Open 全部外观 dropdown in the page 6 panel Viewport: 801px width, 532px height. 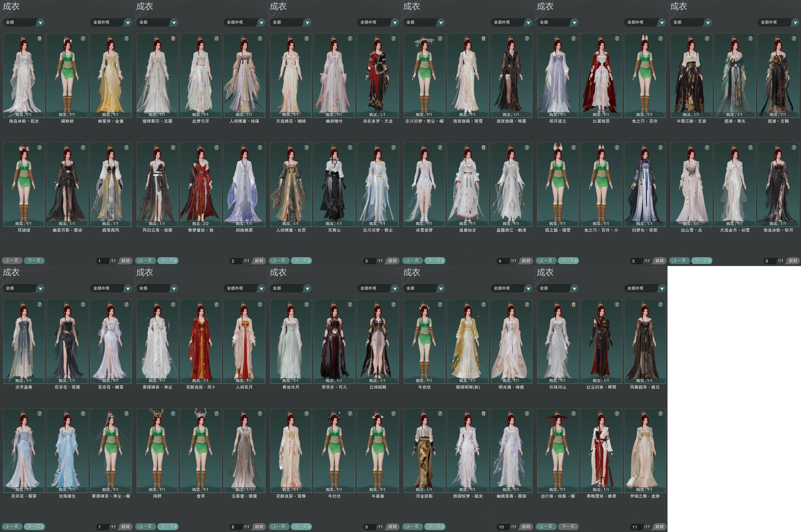[x=779, y=22]
